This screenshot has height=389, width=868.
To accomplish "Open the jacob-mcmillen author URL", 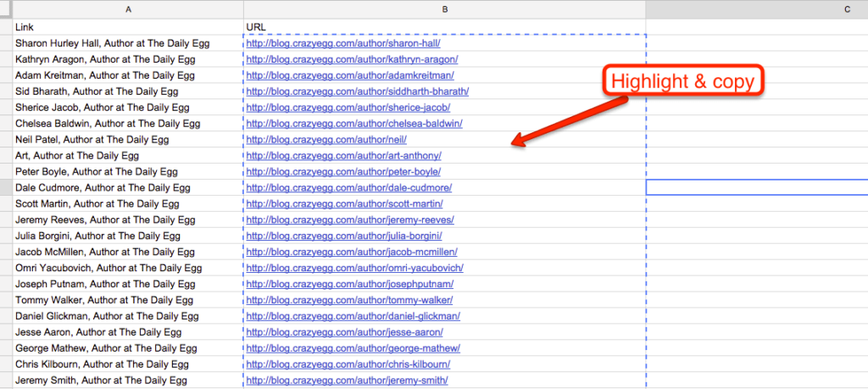I will click(352, 252).
